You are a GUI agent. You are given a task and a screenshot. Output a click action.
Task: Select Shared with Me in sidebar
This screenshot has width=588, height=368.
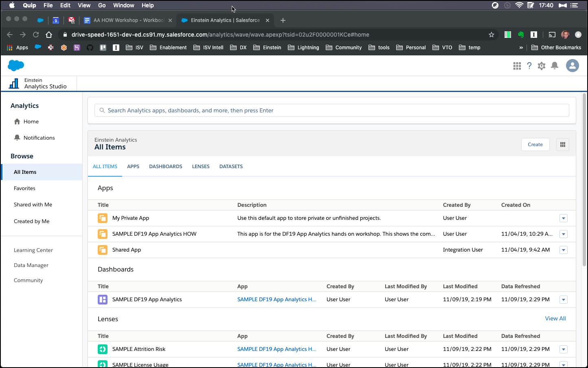click(x=33, y=205)
